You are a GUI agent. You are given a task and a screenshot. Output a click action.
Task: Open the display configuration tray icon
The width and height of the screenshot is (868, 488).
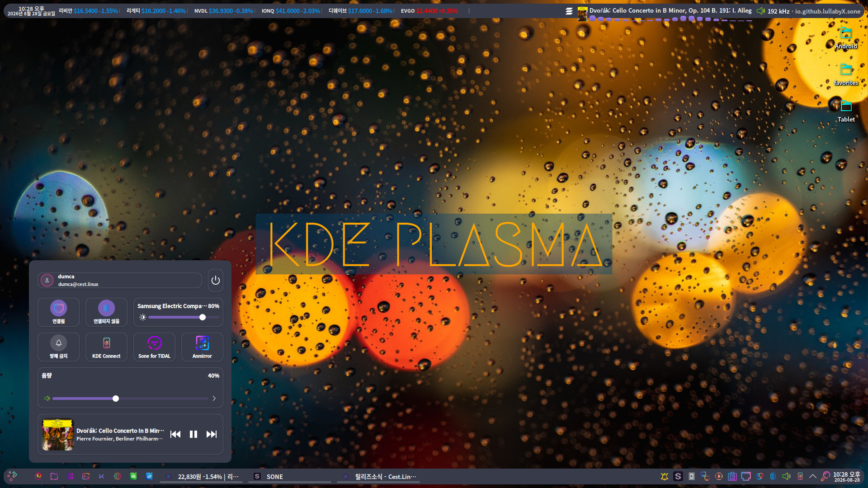pos(705,476)
